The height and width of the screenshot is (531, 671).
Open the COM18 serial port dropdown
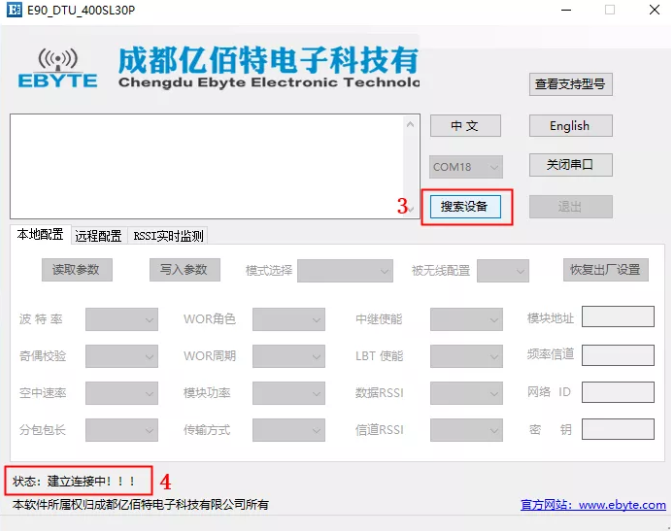point(466,166)
